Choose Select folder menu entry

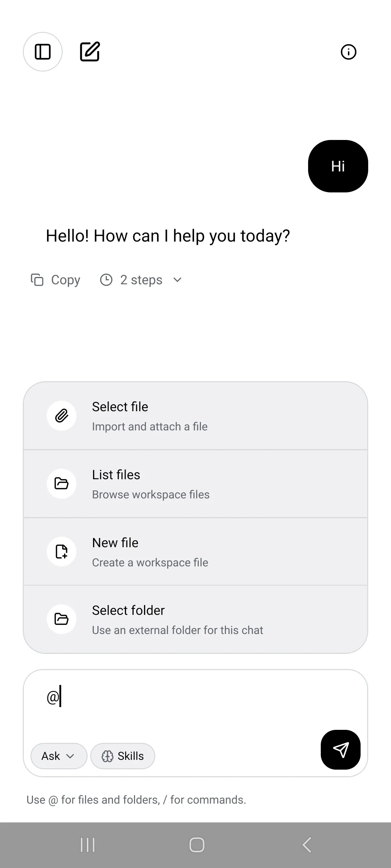[x=195, y=619]
